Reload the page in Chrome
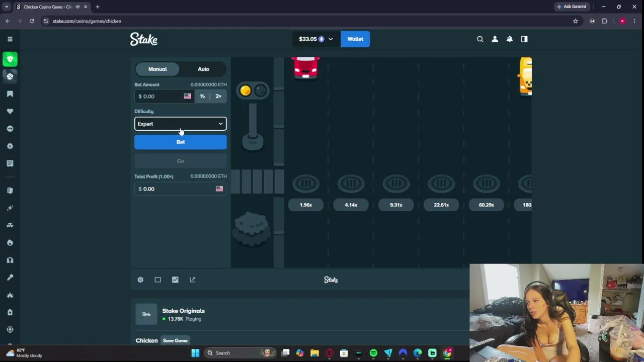 [32, 21]
